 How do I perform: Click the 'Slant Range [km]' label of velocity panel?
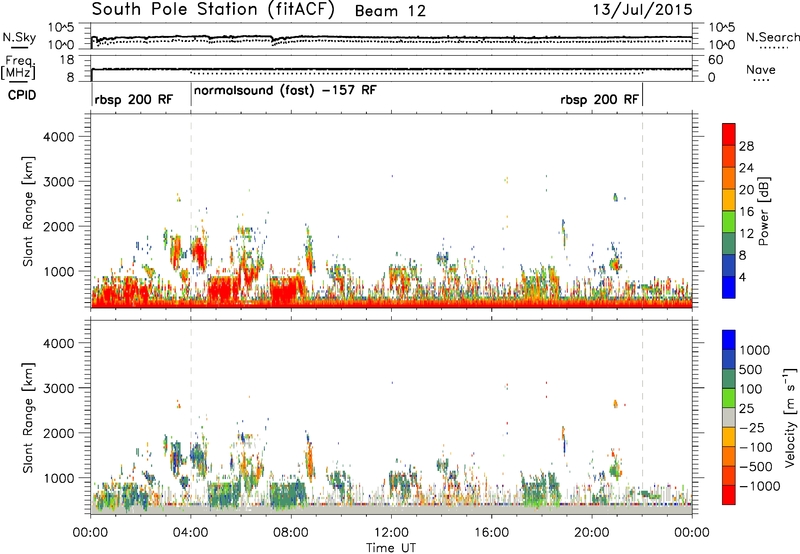pos(28,417)
